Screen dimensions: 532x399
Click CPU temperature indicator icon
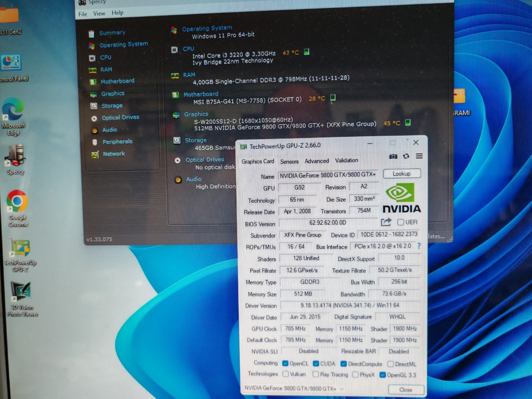pos(307,52)
